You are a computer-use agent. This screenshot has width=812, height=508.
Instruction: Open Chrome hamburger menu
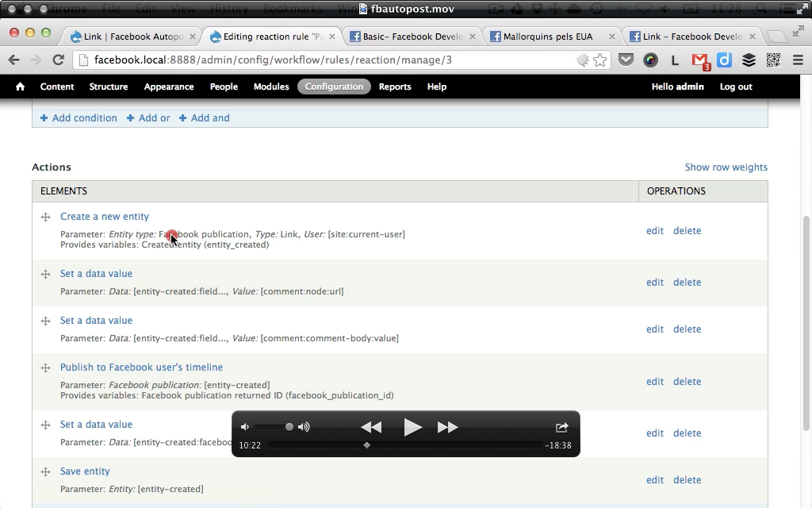click(798, 60)
